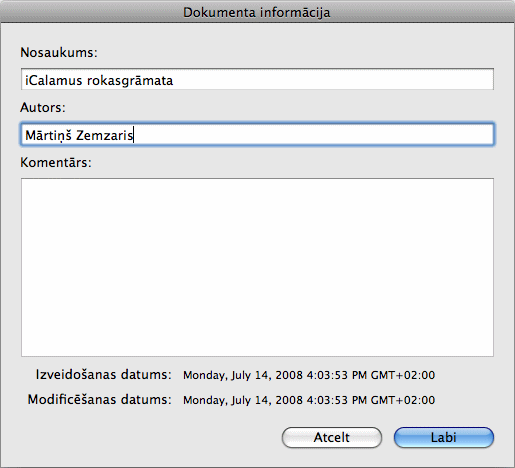Viewport: 515px width, 468px height.
Task: Click GMT+02:00 in the creation date line
Action: (x=403, y=375)
